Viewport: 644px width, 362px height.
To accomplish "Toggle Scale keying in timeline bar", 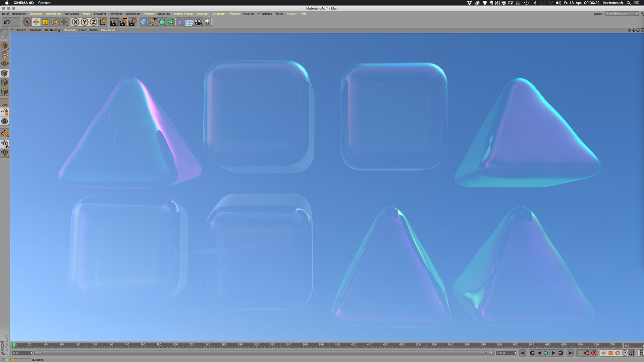I will tap(610, 353).
